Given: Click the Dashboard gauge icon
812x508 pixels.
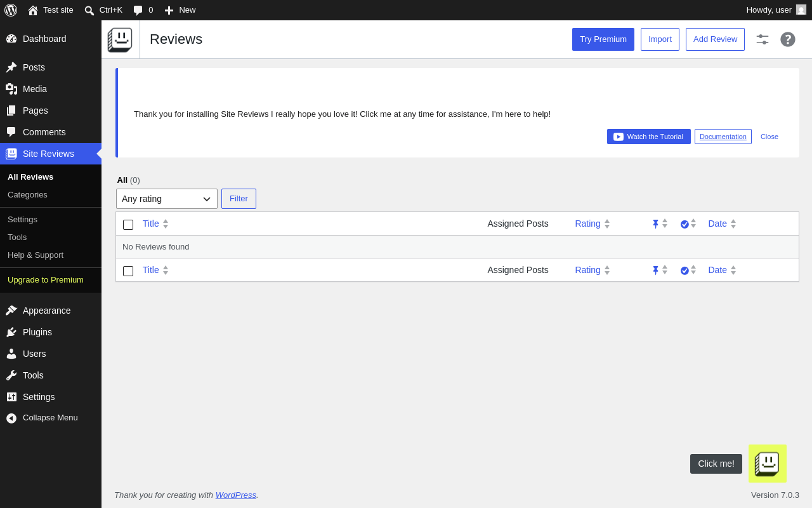Looking at the screenshot, I should pos(11,39).
